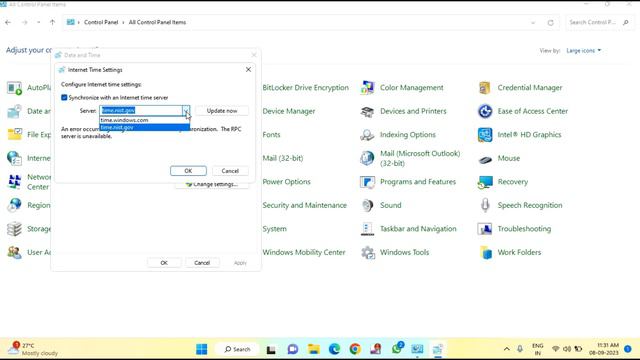Click Cancel in Internet Time Settings
The image size is (640, 360).
pyautogui.click(x=230, y=171)
